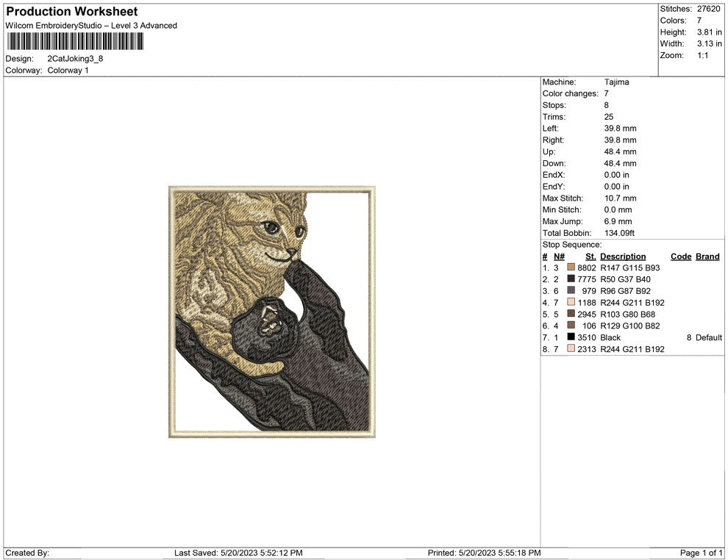
Task: Click description 'R50 G37 B40'
Action: [625, 279]
